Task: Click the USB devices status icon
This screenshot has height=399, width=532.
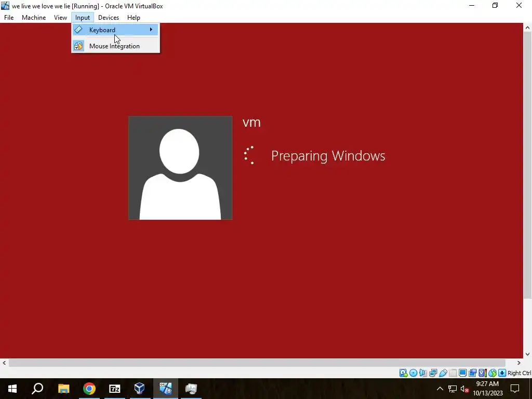Action: (x=443, y=373)
